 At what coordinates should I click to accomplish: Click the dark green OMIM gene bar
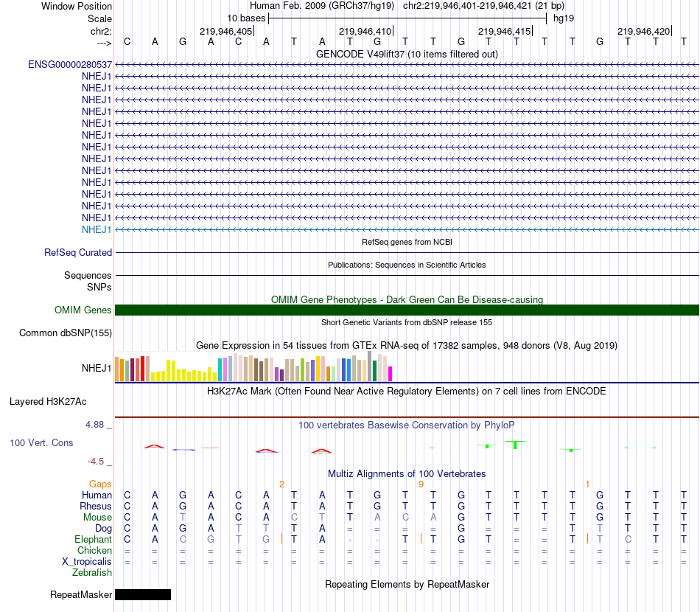coord(407,310)
